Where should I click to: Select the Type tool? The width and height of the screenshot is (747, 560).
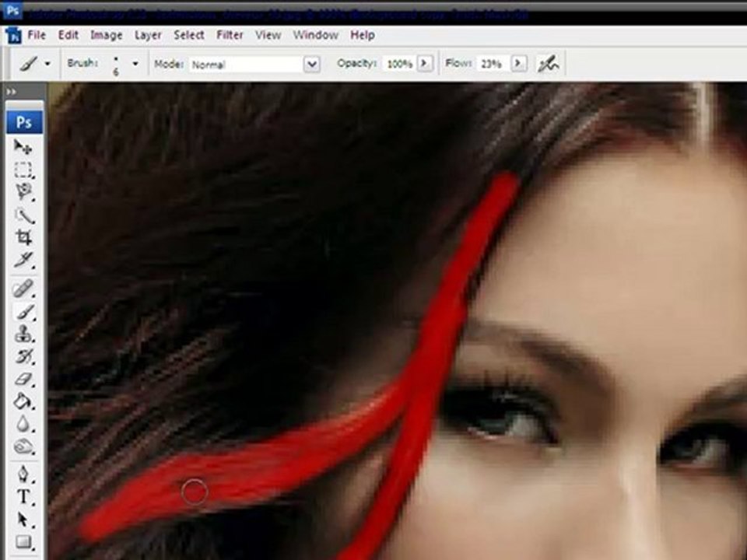[23, 497]
